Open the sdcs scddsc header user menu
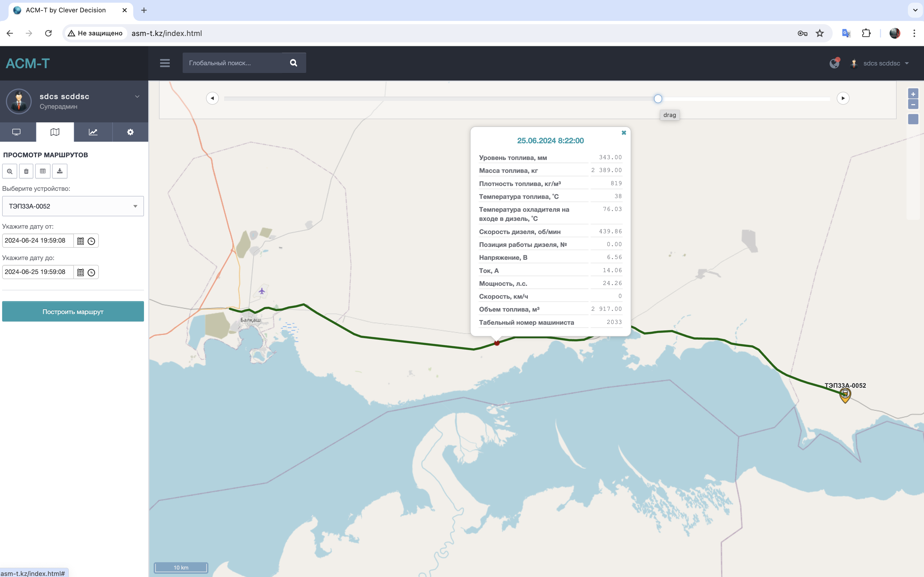 pos(882,63)
